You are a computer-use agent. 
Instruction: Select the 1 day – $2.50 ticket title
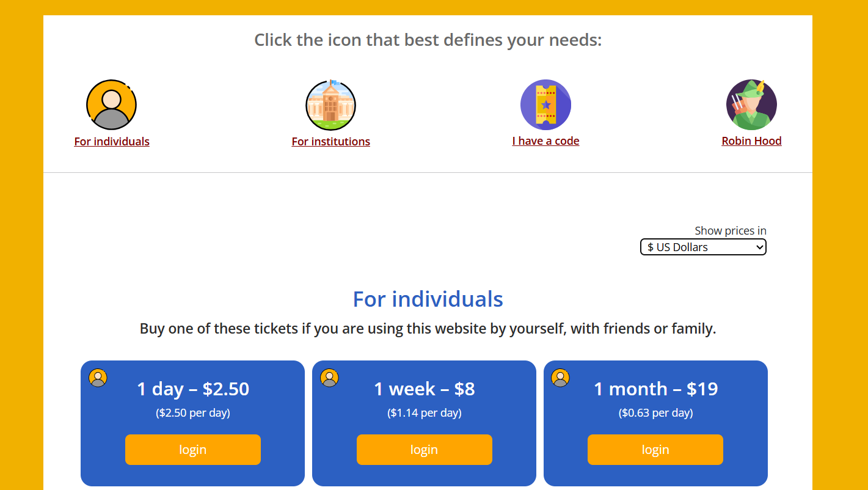(193, 389)
